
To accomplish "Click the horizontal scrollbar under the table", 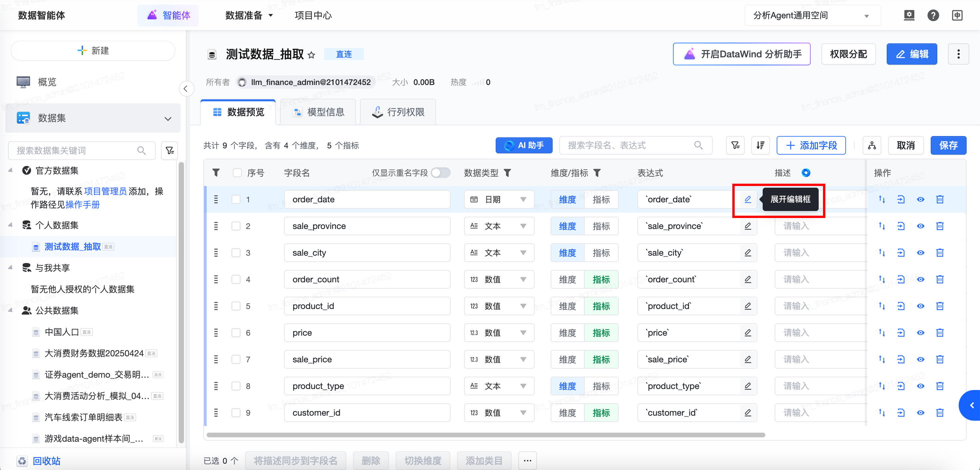I will click(485, 435).
